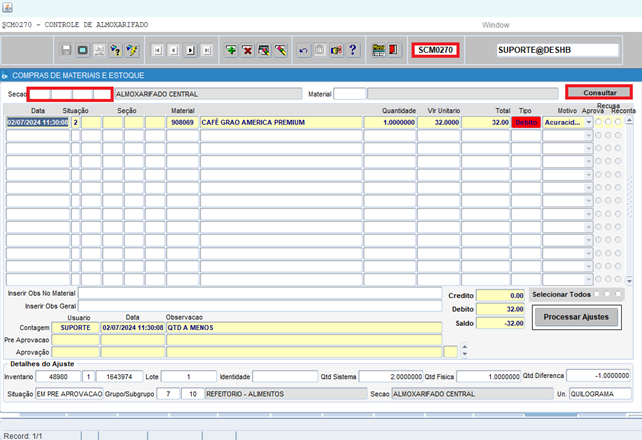
Task: Go to next record arrow icon
Action: (191, 50)
